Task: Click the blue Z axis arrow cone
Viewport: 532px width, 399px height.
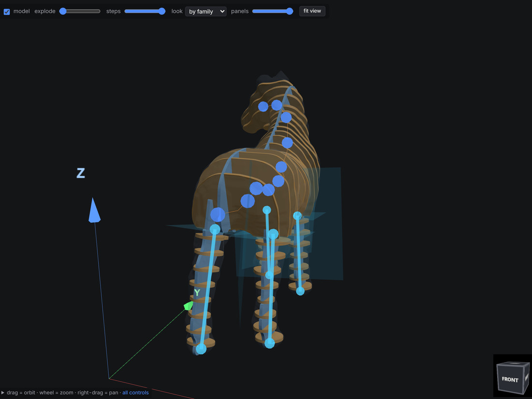Action: tap(94, 211)
